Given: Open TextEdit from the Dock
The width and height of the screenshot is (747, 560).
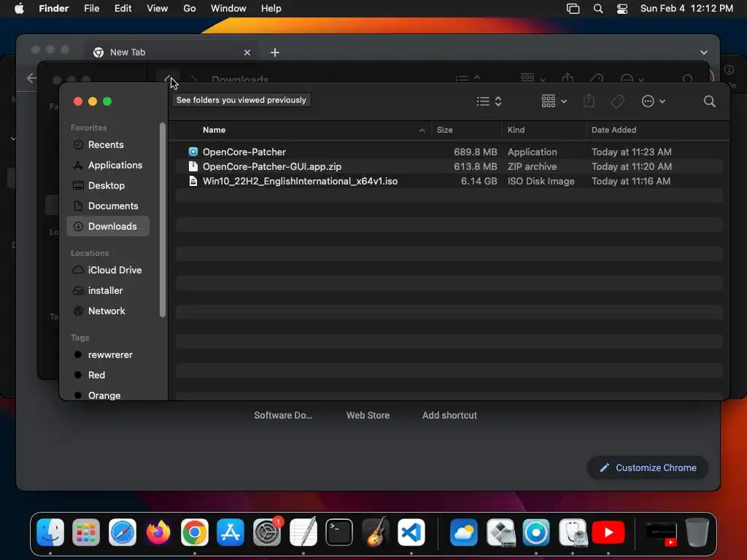Looking at the screenshot, I should tap(303, 532).
